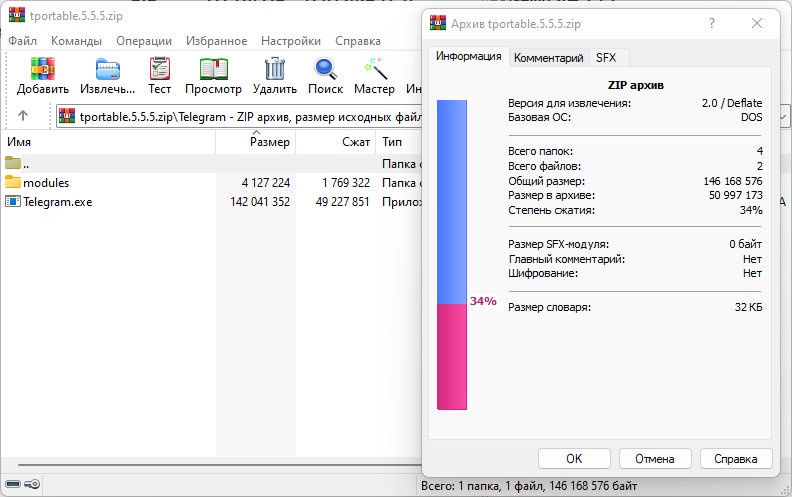Sort by the Сжат column header
The image size is (792, 497).
click(336, 142)
